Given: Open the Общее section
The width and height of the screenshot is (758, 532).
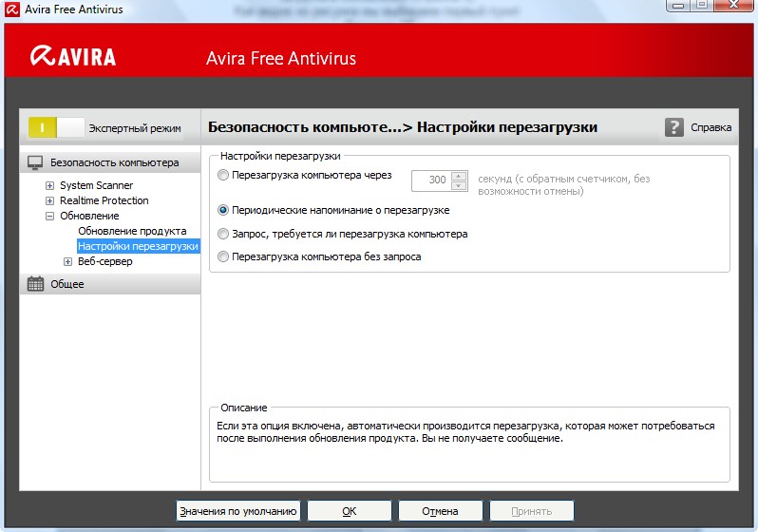Looking at the screenshot, I should pyautogui.click(x=110, y=284).
